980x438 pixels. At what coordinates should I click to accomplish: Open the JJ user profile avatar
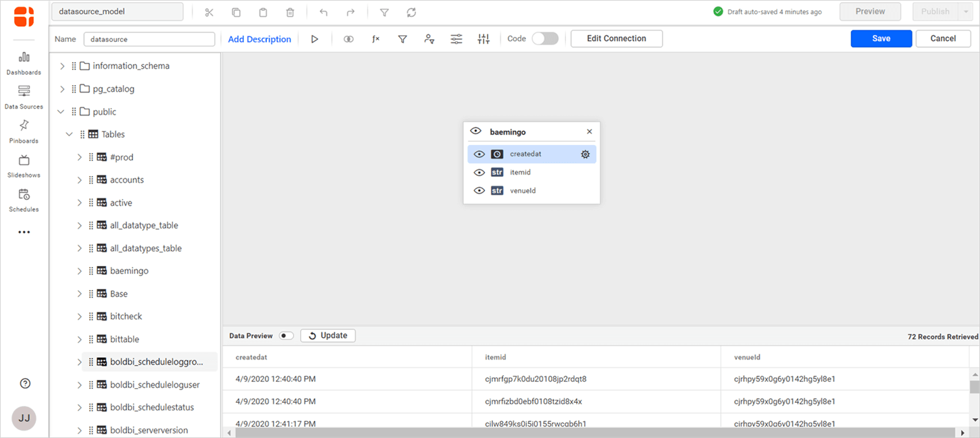click(x=24, y=418)
